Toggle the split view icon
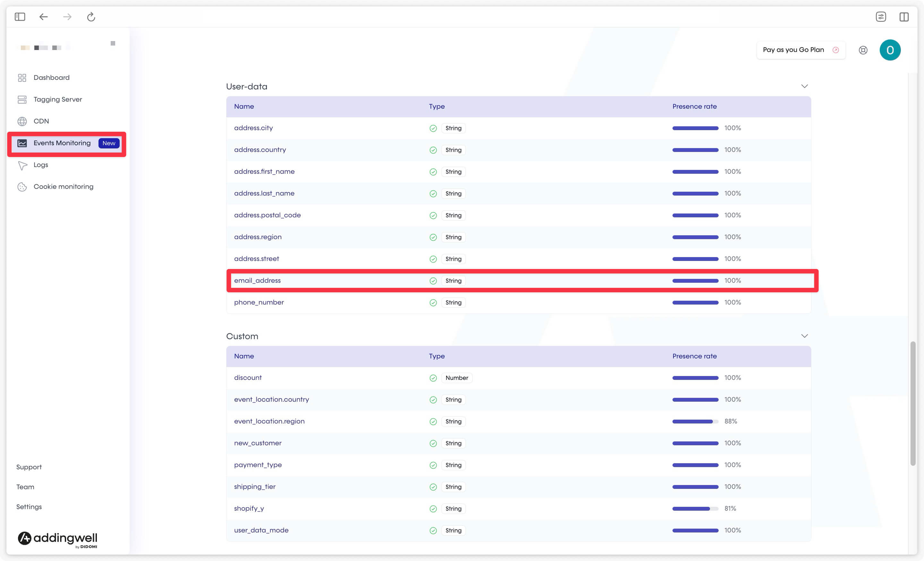 pyautogui.click(x=904, y=17)
